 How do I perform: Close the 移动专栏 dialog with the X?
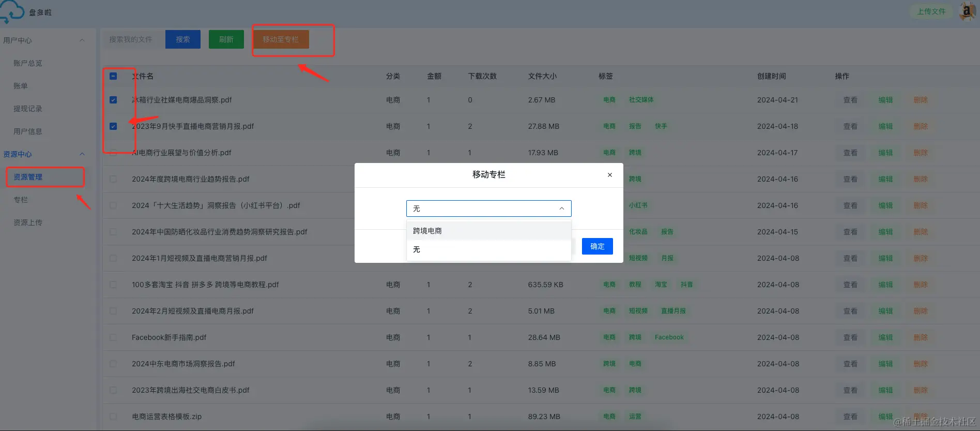(610, 175)
